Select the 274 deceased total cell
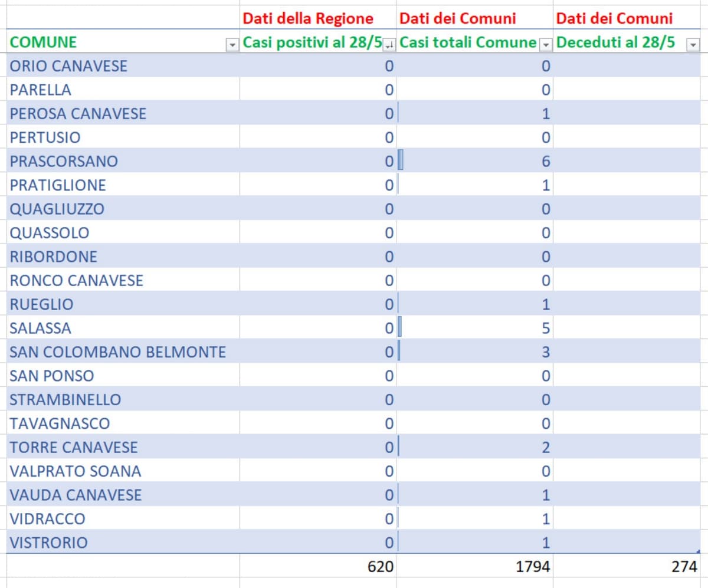The height and width of the screenshot is (588, 708). (684, 567)
